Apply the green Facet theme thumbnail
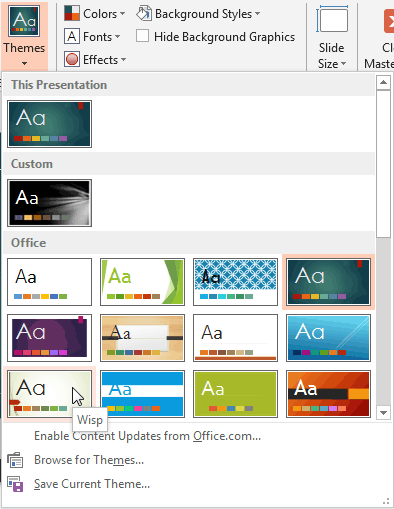394x509 pixels. [142, 282]
